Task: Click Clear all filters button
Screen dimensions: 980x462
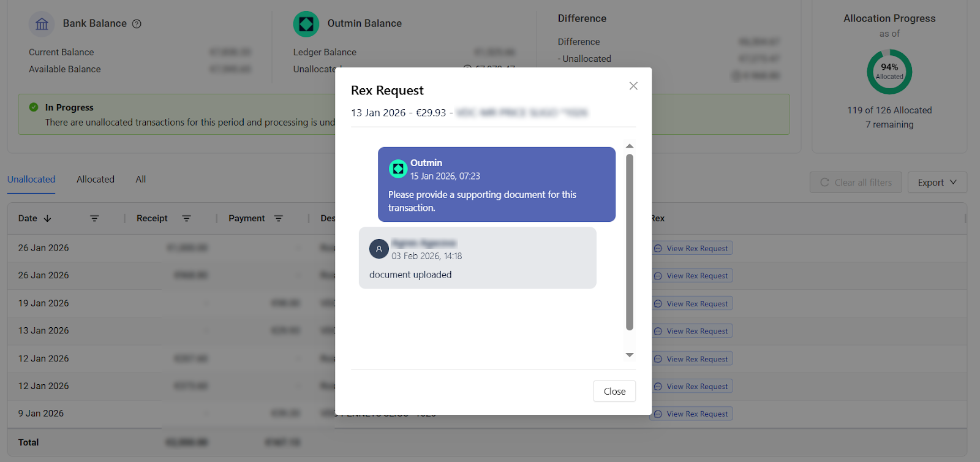Action: tap(856, 183)
